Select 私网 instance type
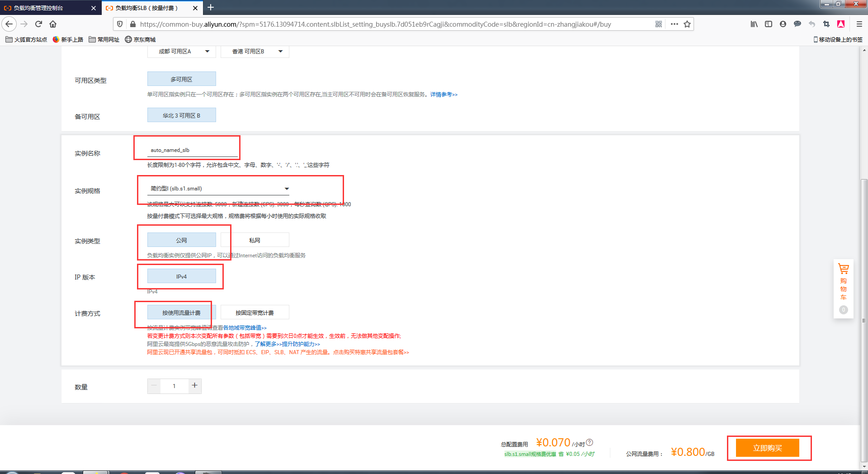 [254, 240]
